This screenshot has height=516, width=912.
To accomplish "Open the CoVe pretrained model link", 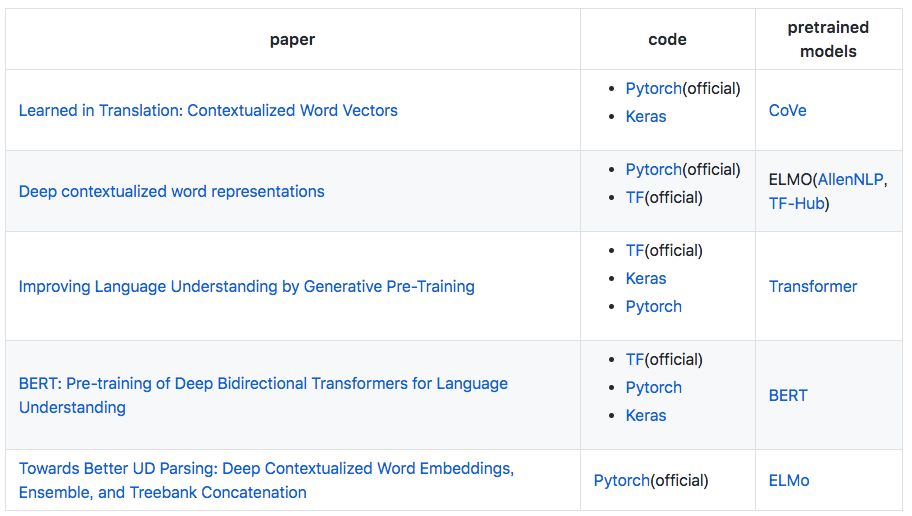I will pos(787,110).
